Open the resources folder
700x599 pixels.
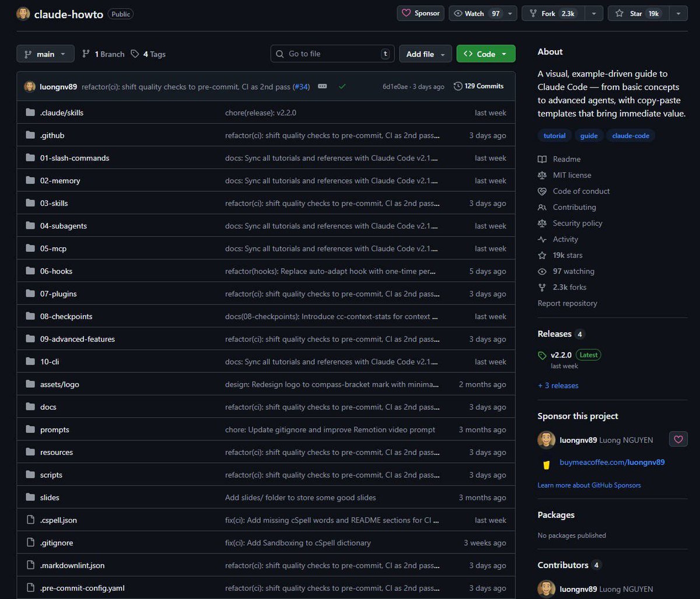[x=57, y=452]
